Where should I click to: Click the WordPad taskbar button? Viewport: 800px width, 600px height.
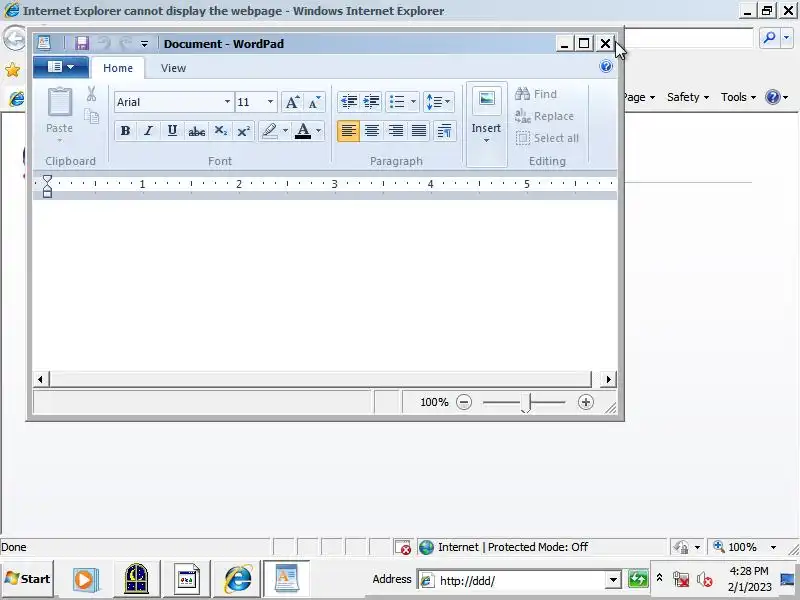coord(286,578)
